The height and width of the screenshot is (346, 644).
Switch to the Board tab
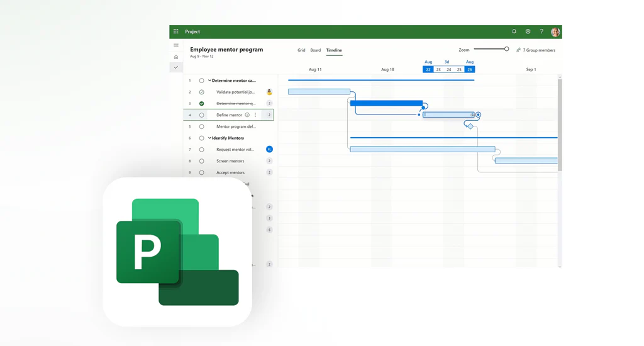tap(315, 50)
